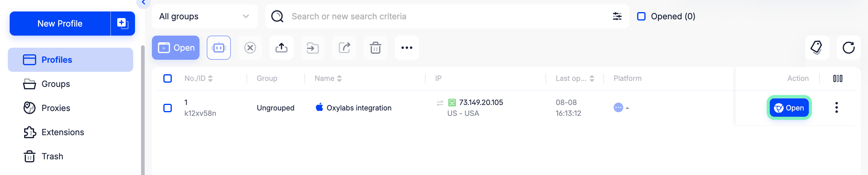
Task: Open the tags icon at top right
Action: pos(816,48)
